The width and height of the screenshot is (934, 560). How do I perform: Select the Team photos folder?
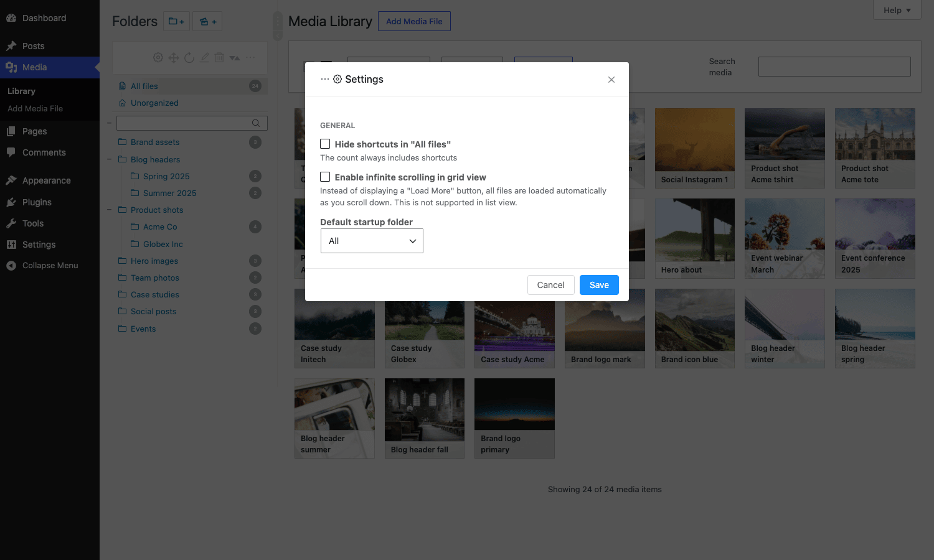click(x=190, y=278)
